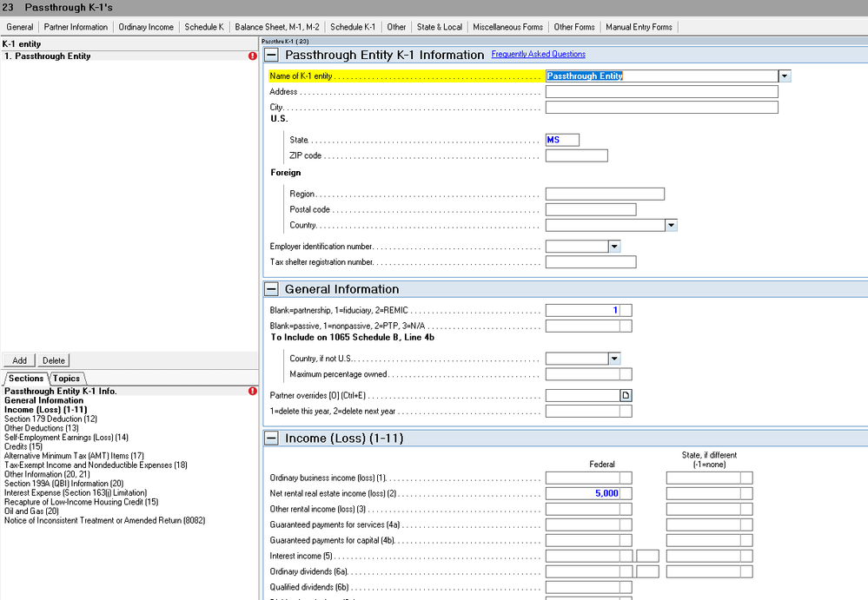868x600 pixels.
Task: Open Partner overrides detail icon
Action: (626, 396)
